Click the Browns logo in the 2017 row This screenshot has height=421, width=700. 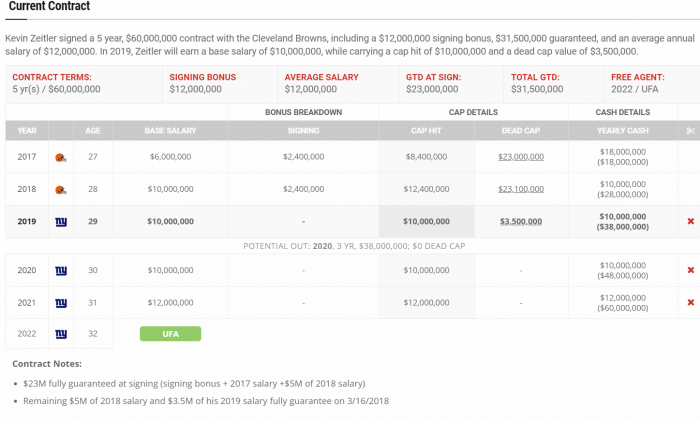(x=60, y=157)
